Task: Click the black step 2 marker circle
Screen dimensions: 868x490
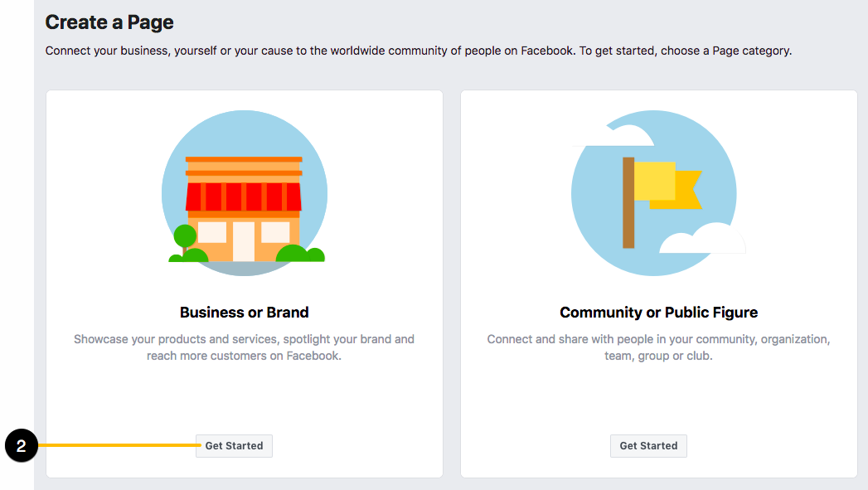Action: [21, 445]
